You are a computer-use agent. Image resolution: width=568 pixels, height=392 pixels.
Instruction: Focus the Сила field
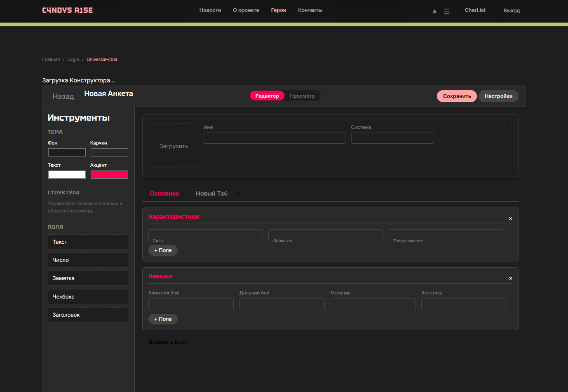(206, 235)
